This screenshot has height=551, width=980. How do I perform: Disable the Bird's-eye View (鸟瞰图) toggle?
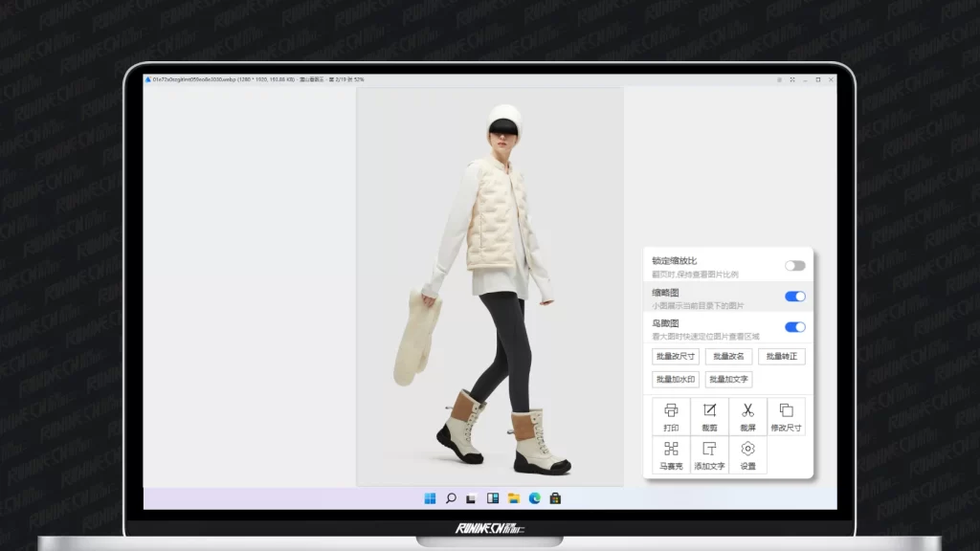tap(794, 327)
